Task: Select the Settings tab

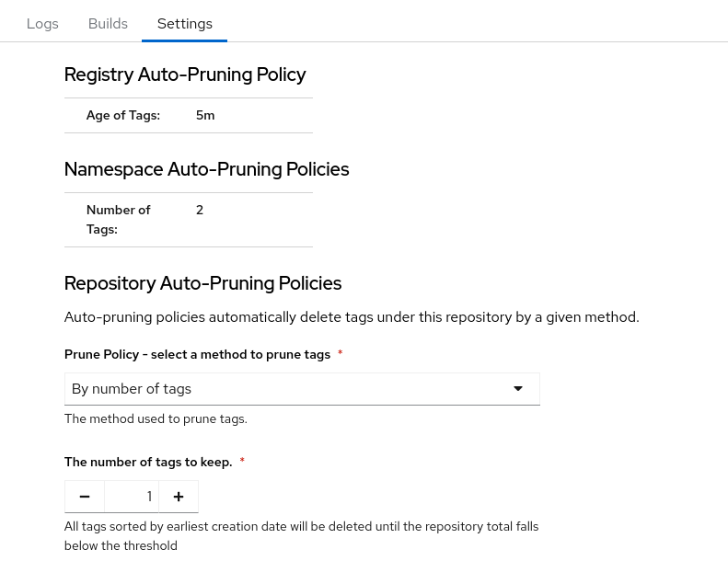Action: (184, 24)
